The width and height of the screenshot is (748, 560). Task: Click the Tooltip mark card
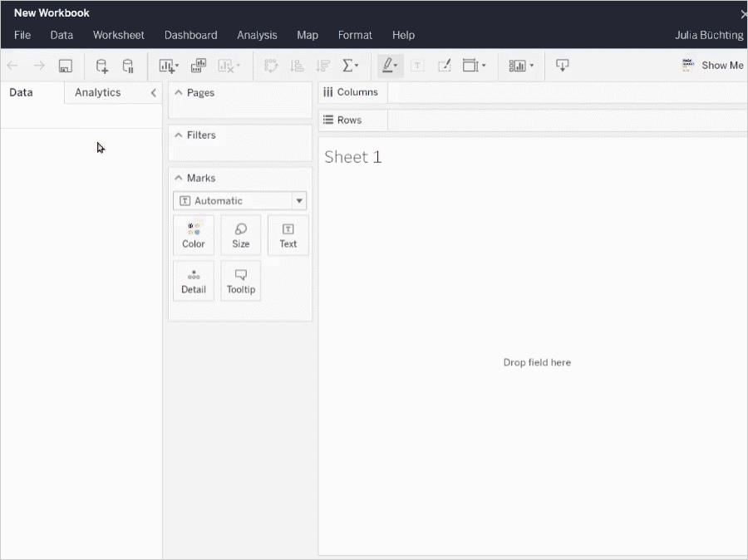pos(240,280)
